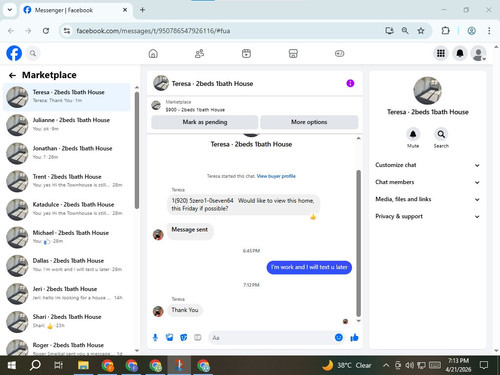
Task: Open Shari conversation in chat list
Action: point(66,322)
